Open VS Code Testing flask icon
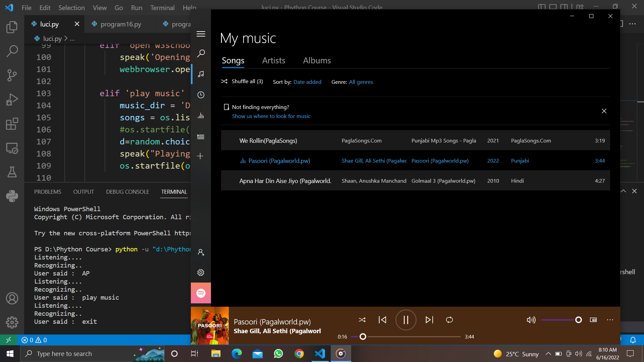 point(12,172)
